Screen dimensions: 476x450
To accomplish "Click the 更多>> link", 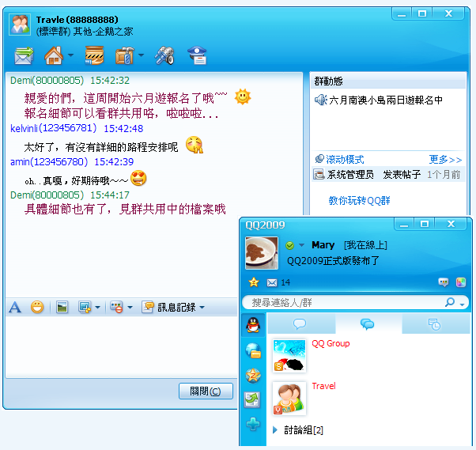I will coord(445,159).
